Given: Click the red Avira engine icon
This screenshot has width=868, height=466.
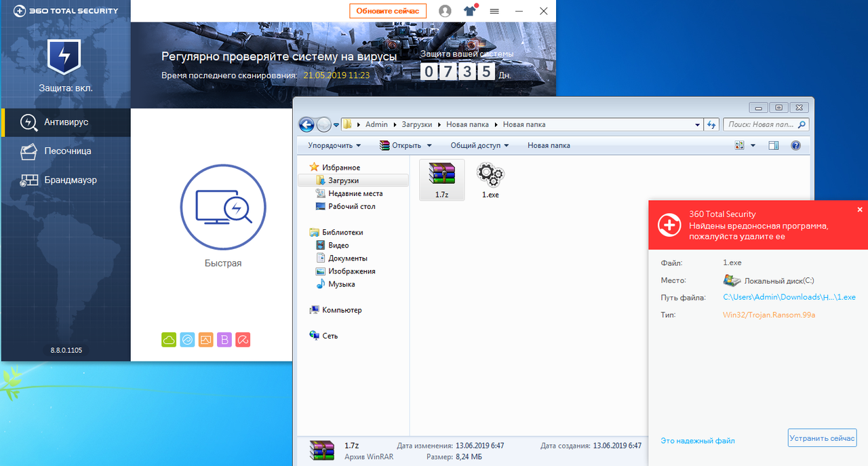Looking at the screenshot, I should [x=243, y=340].
